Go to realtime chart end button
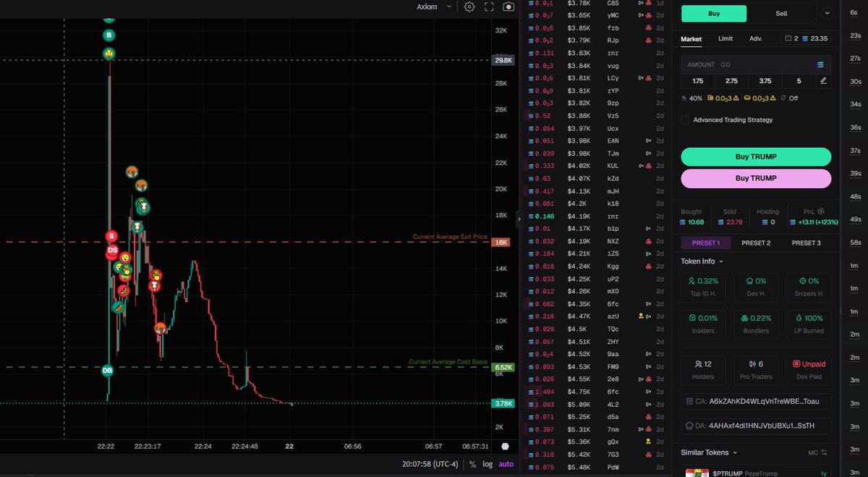Viewport: 868px width, 477px height. tap(505, 447)
